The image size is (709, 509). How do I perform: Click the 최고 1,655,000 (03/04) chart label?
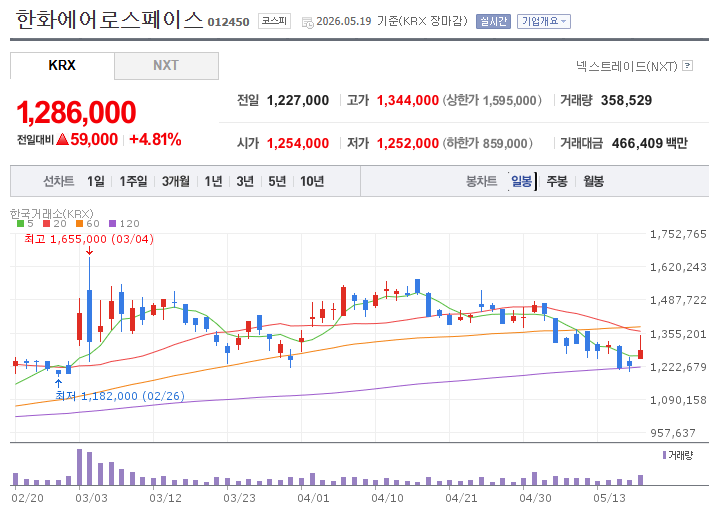(89, 239)
